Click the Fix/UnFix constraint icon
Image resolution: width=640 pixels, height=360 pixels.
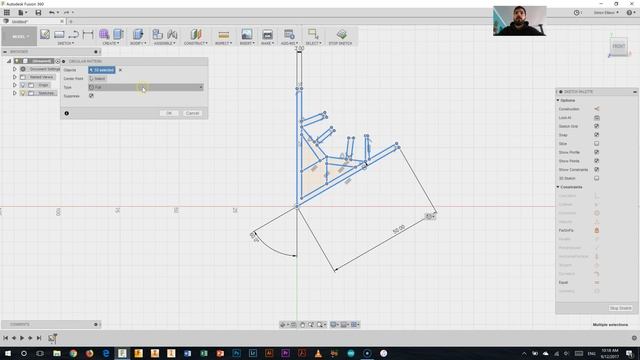tap(596, 231)
